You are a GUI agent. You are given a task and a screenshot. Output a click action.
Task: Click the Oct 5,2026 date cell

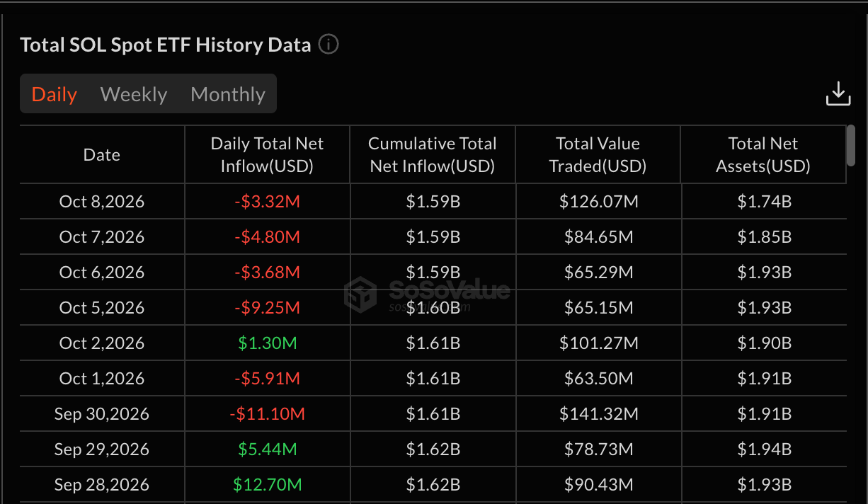(x=102, y=308)
